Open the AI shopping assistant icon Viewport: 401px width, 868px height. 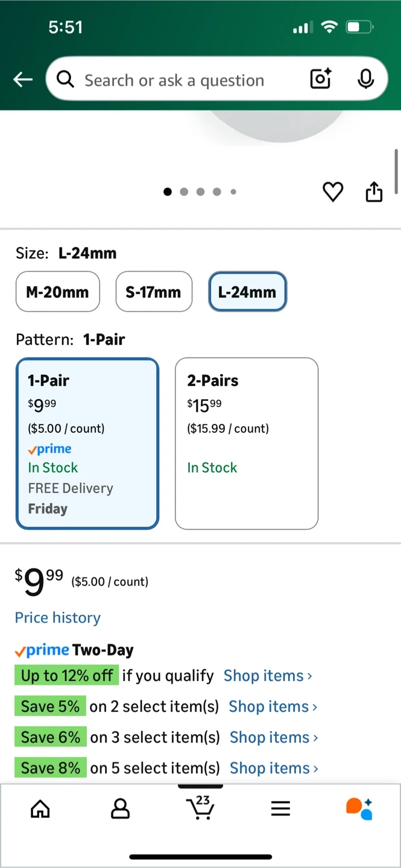point(359,809)
